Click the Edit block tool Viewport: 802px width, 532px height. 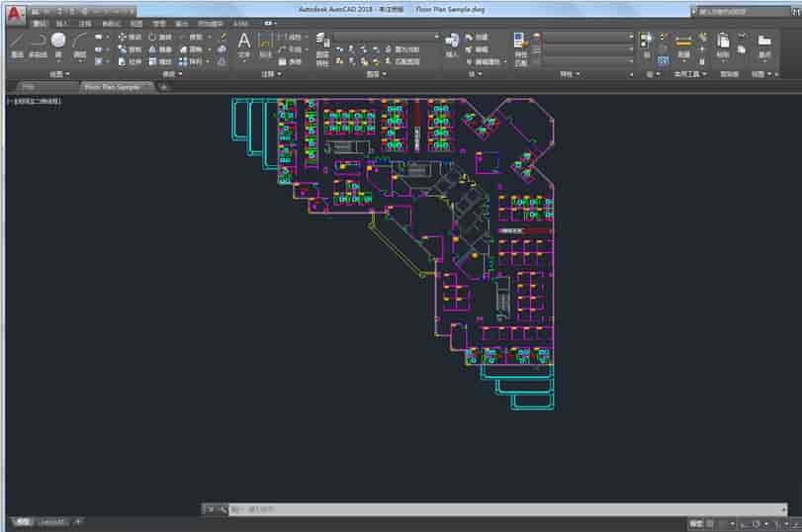coord(477,49)
